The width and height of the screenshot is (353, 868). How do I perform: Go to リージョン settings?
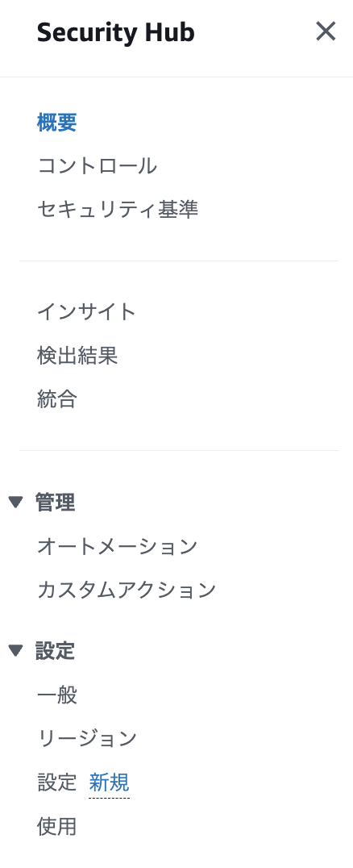(87, 738)
